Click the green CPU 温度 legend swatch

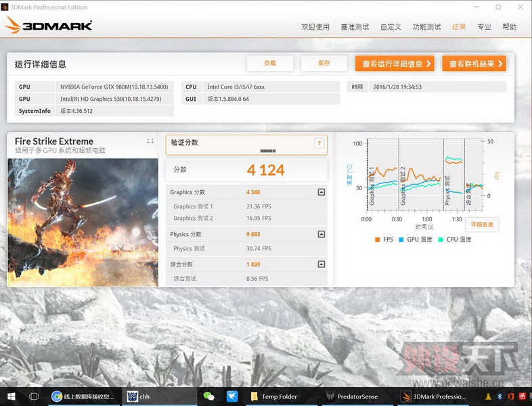pos(441,240)
